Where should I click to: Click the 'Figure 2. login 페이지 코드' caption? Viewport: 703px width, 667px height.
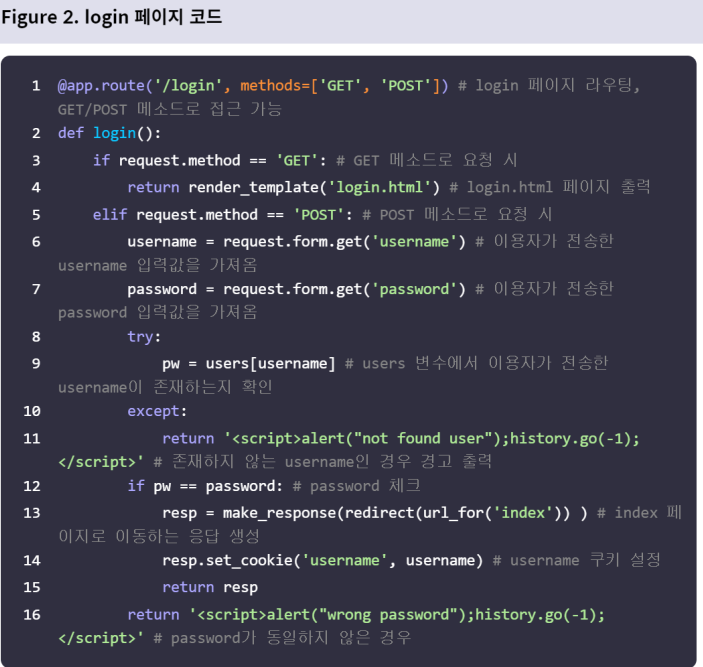click(112, 18)
